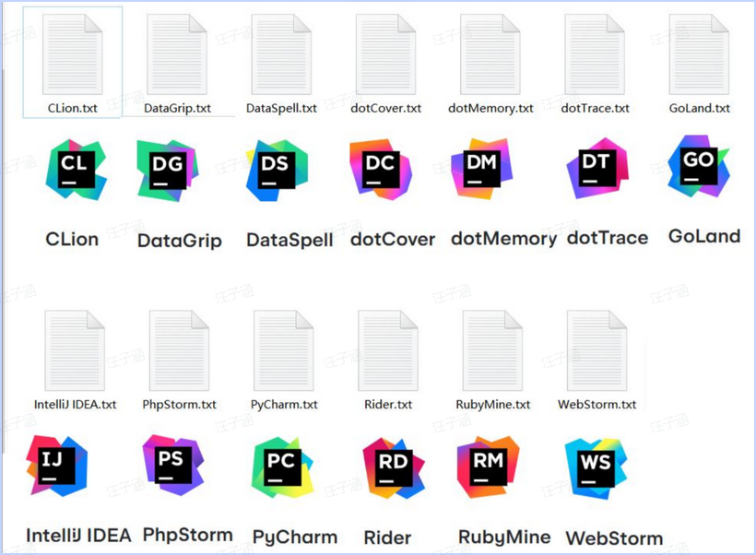Select the Rider.txt file icon
The width and height of the screenshot is (756, 555).
pos(388,350)
